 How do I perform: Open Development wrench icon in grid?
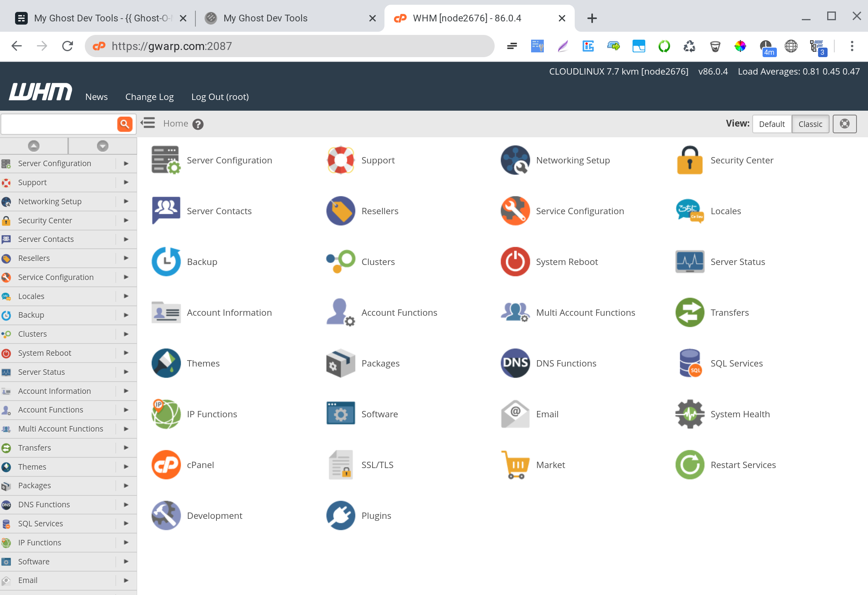coord(166,516)
